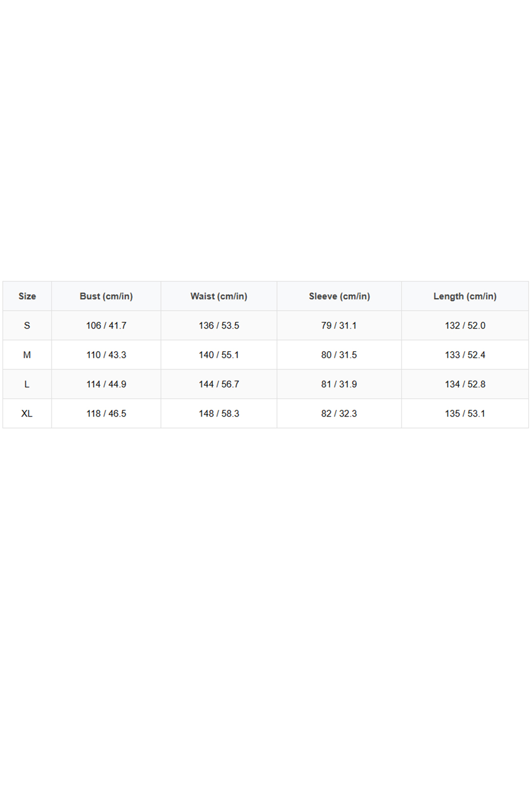
Task: Select the XL size row label
Action: [x=27, y=414]
